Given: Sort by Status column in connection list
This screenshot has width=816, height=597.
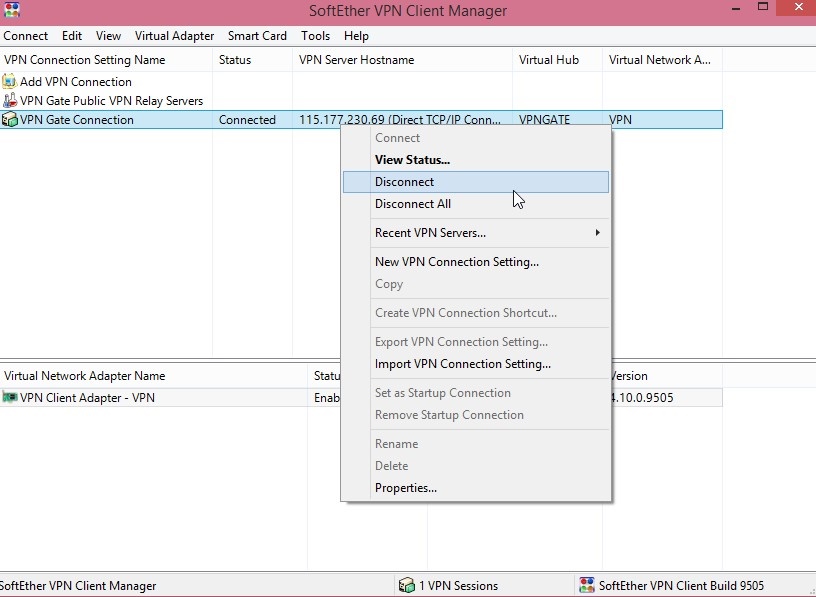Looking at the screenshot, I should (252, 60).
